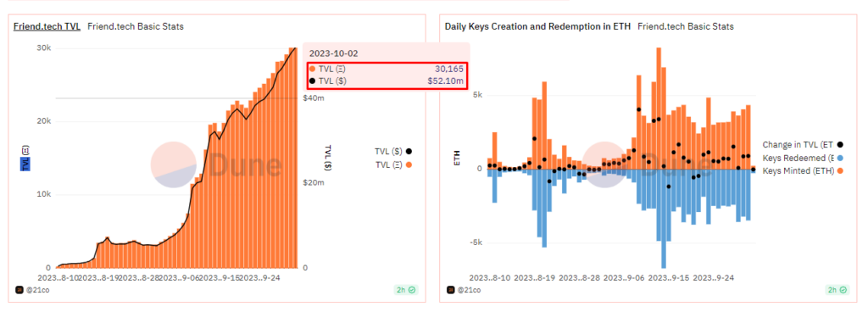Viewport: 868px width, 312px height.
Task: Click the 2023-10-02 tooltip date header
Action: pos(333,53)
